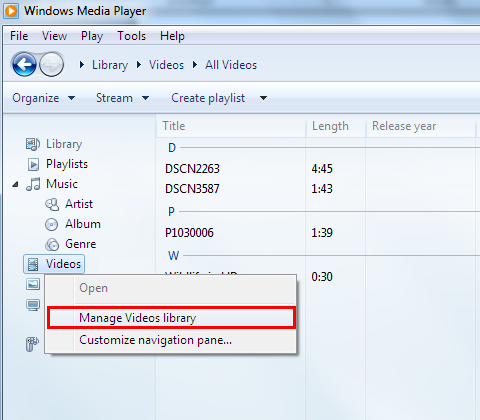The width and height of the screenshot is (480, 420).
Task: Open the Create playlist dropdown arrow
Action: pyautogui.click(x=263, y=98)
